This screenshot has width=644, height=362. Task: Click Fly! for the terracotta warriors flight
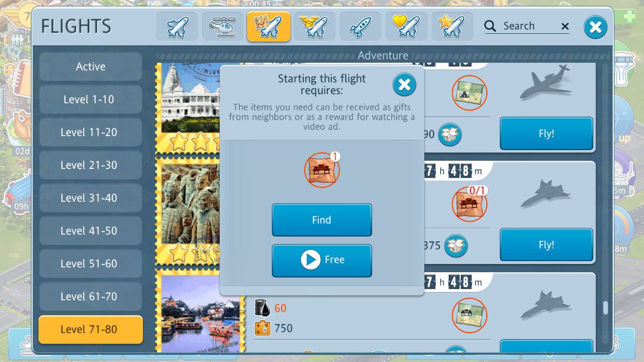(546, 245)
